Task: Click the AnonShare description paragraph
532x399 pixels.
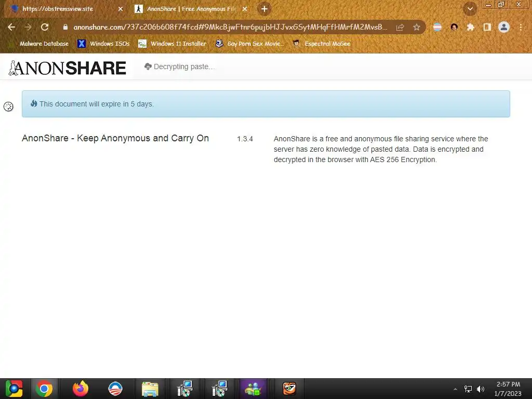Action: tap(381, 149)
